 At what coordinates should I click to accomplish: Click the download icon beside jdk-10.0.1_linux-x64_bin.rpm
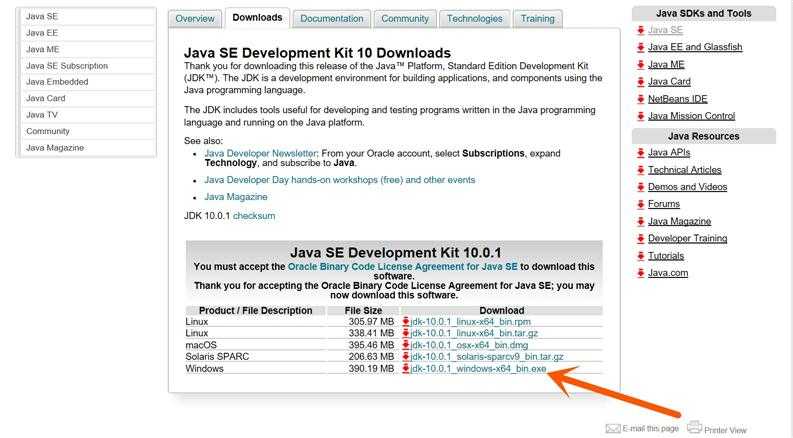(406, 321)
